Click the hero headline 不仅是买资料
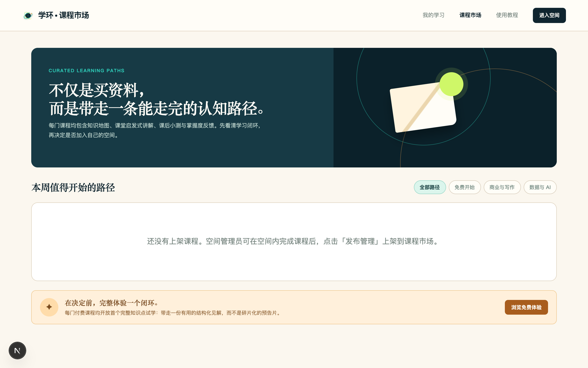Image resolution: width=588 pixels, height=368 pixels. [96, 90]
